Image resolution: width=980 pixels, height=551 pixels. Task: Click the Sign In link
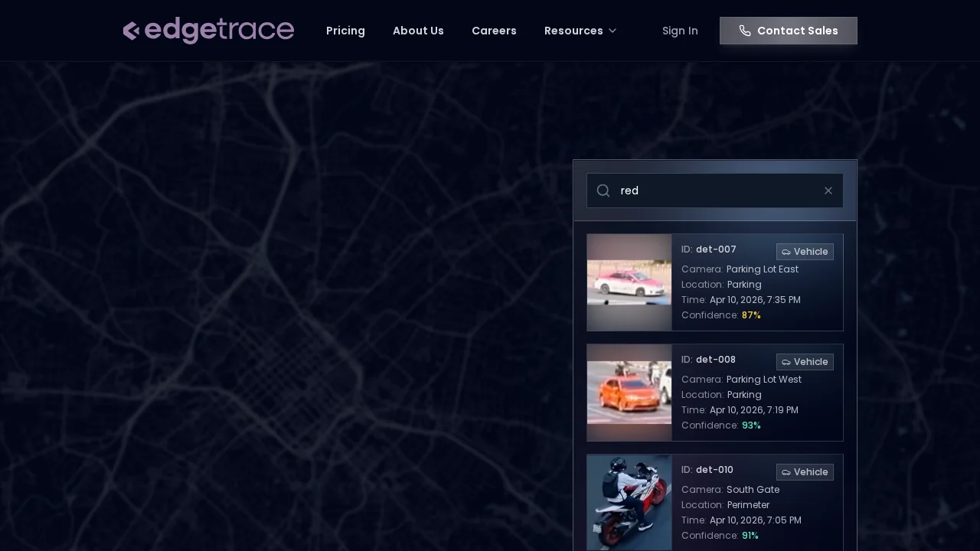coord(680,31)
